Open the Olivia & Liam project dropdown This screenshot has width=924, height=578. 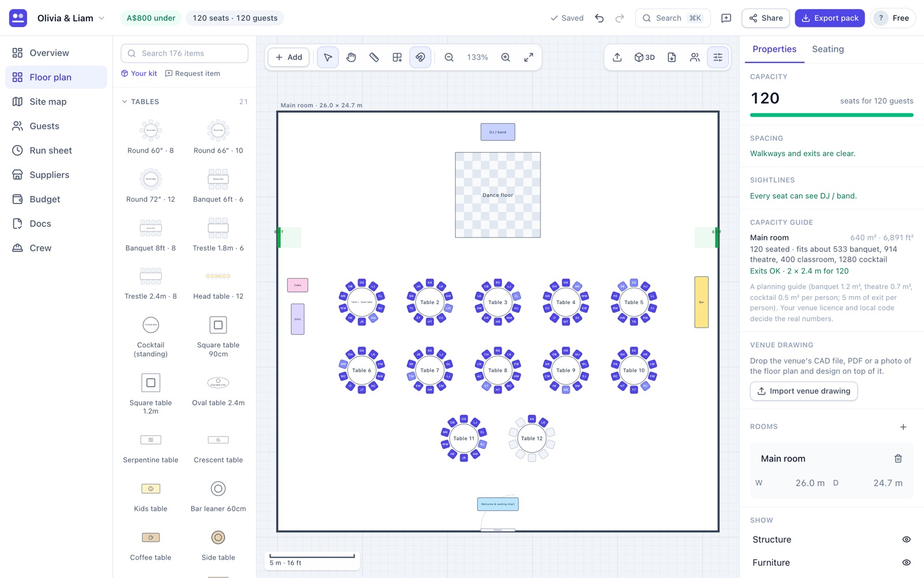coord(71,18)
